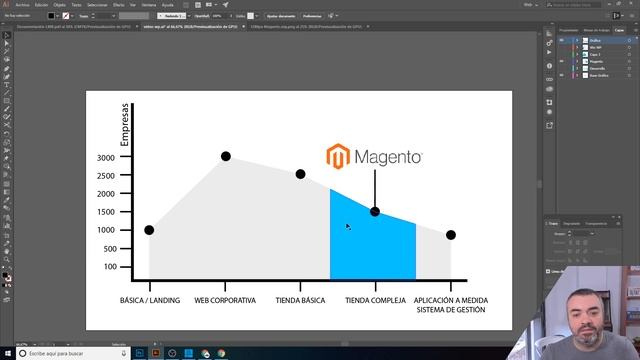Image resolution: width=640 pixels, height=360 pixels.
Task: Open the stroke weight dropdown
Action: 113,16
